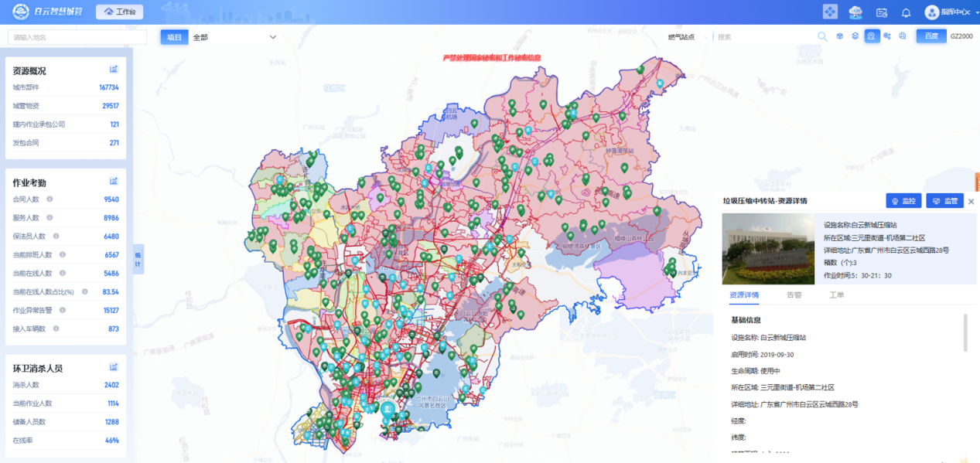Click the four-diamond apps icon in header
Image resolution: width=980 pixels, height=463 pixels.
pos(830,12)
